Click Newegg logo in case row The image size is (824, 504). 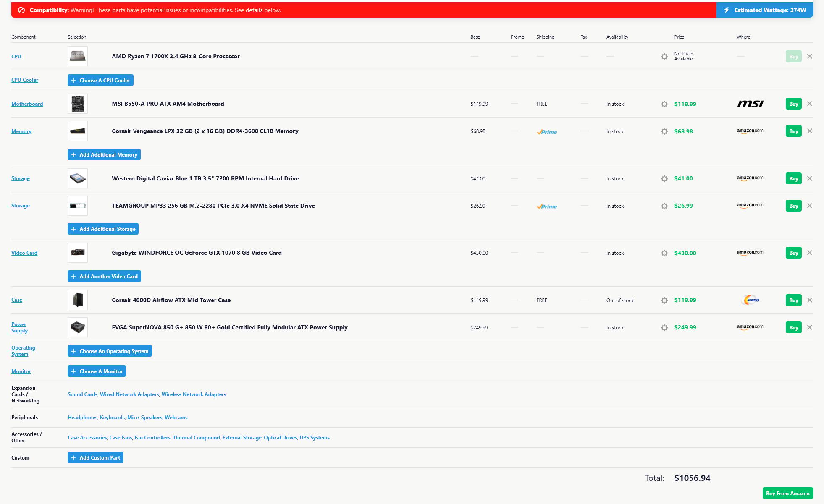(751, 300)
